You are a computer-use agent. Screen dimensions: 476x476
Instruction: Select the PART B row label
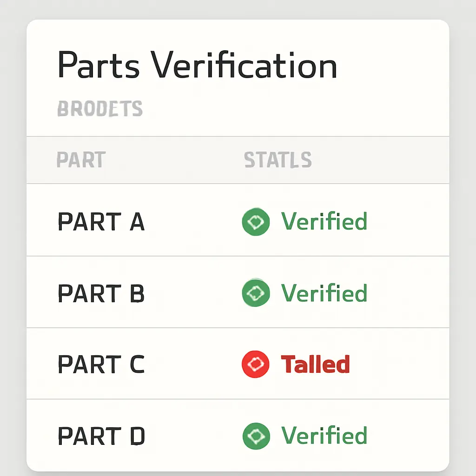101,293
